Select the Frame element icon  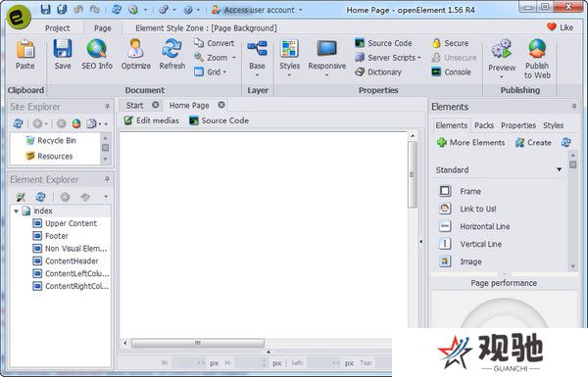[445, 191]
